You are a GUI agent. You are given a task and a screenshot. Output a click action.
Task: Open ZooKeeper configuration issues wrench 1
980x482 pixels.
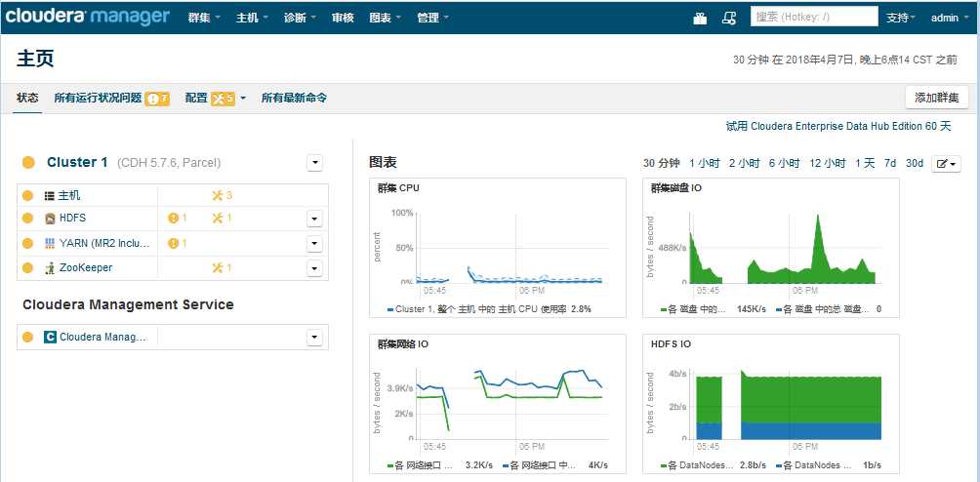click(223, 268)
